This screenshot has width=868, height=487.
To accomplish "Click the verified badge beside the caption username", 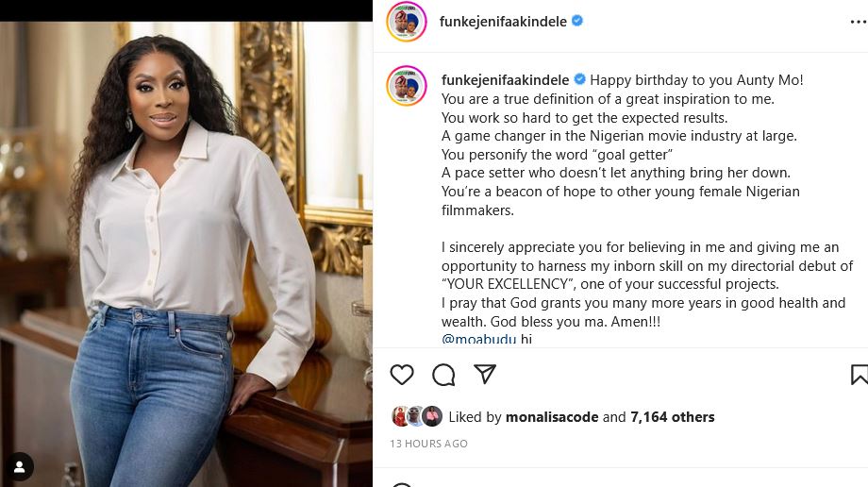I will 580,80.
